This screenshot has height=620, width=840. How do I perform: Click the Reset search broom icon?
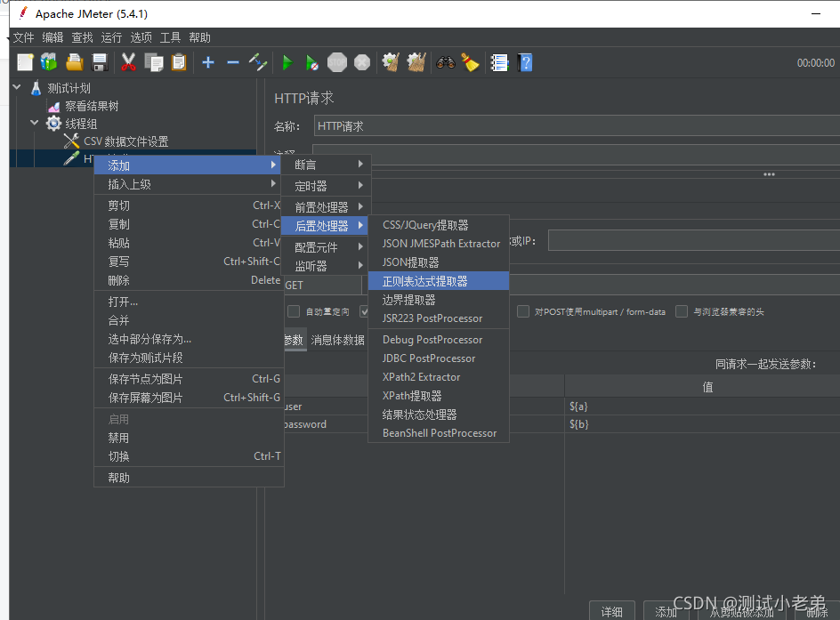[471, 62]
